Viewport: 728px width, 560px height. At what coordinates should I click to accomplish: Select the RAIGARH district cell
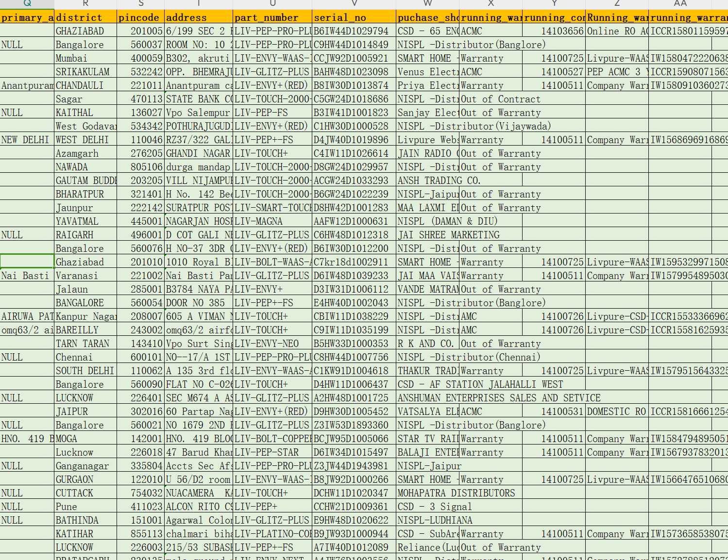click(85, 235)
